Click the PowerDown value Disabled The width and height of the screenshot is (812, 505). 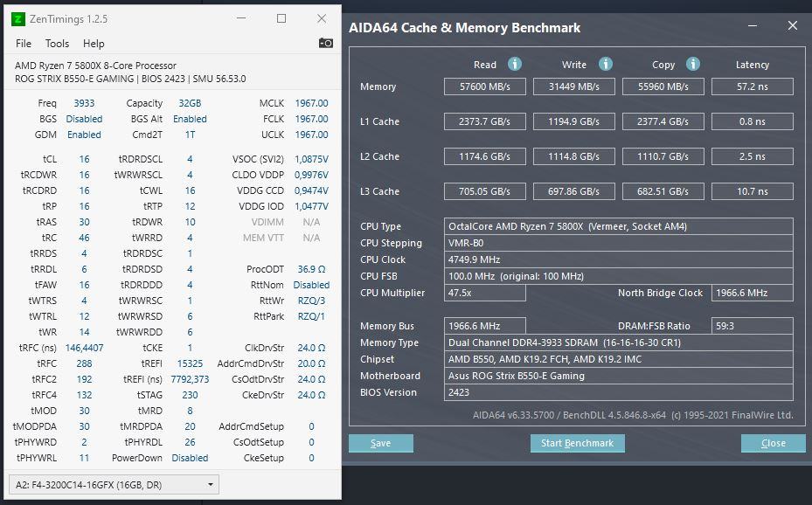pyautogui.click(x=190, y=458)
